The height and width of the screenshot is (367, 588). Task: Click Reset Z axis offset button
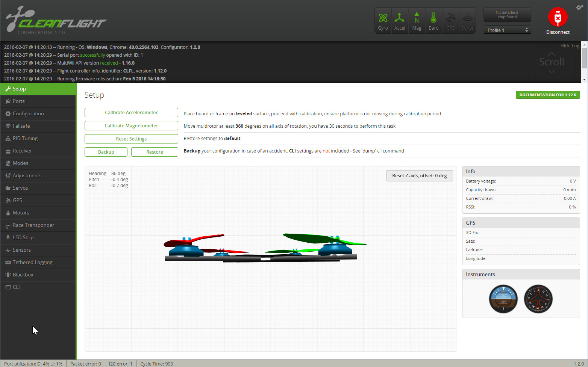(419, 176)
